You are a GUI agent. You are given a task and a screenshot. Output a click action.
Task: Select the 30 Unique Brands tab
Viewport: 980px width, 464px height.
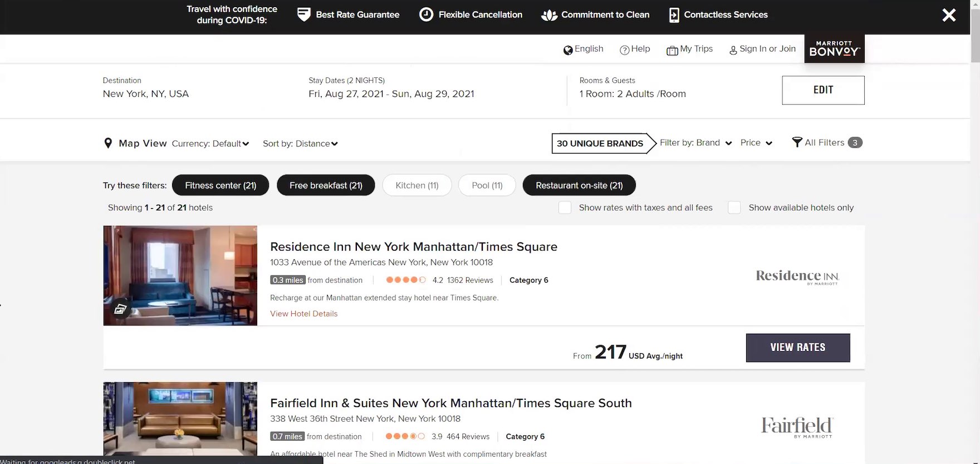(600, 144)
